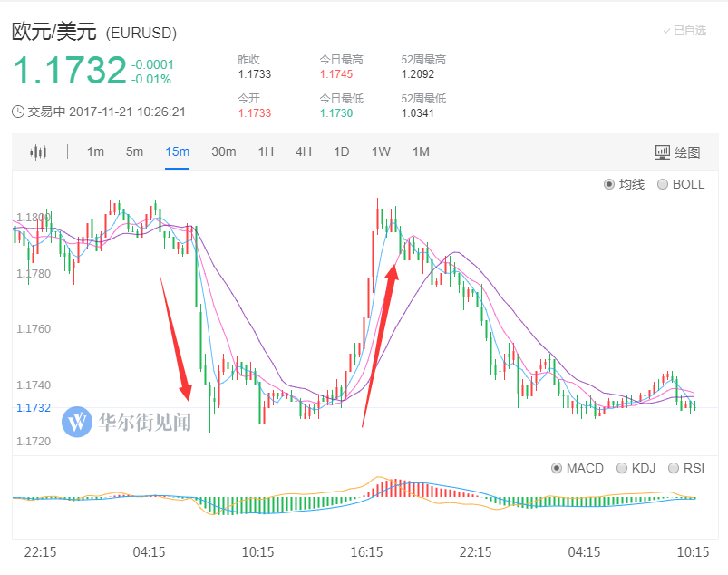The width and height of the screenshot is (728, 575).
Task: Select the KDJ indicator radio
Action: [622, 468]
